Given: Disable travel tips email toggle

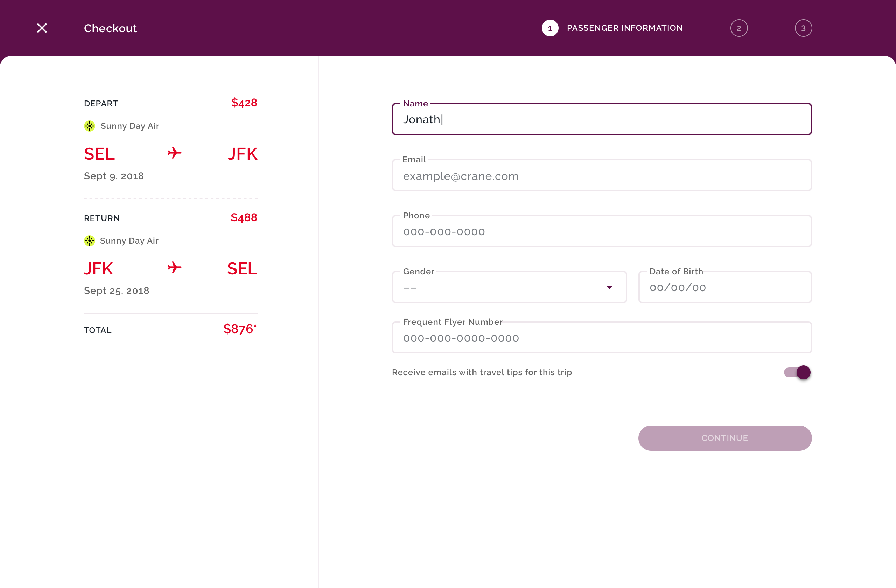Looking at the screenshot, I should pyautogui.click(x=797, y=372).
